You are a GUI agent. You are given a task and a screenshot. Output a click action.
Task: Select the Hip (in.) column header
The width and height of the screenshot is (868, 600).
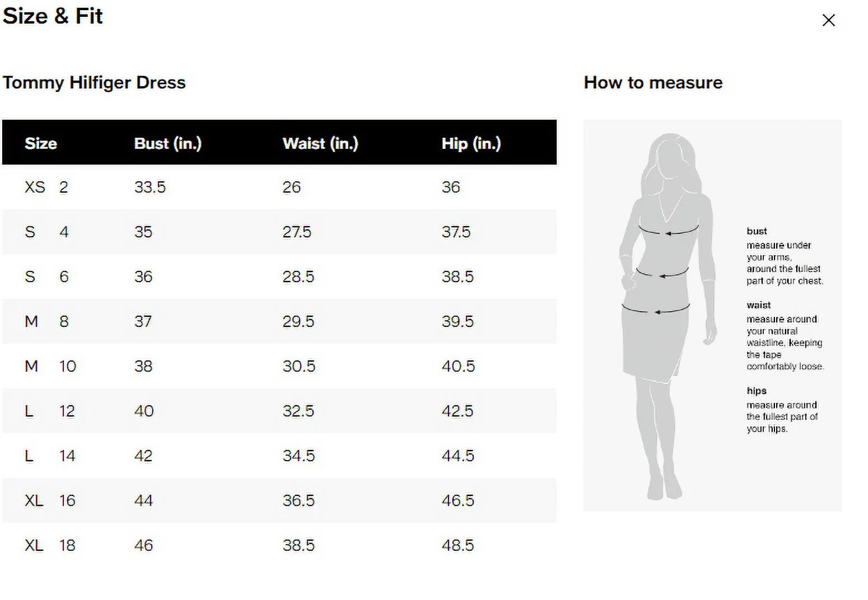pos(471,143)
